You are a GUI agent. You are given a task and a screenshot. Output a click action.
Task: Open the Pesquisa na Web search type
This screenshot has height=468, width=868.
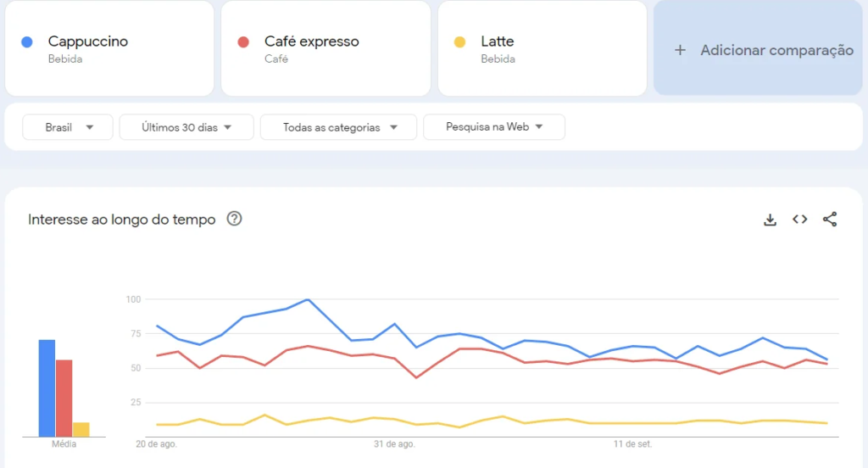(x=493, y=127)
